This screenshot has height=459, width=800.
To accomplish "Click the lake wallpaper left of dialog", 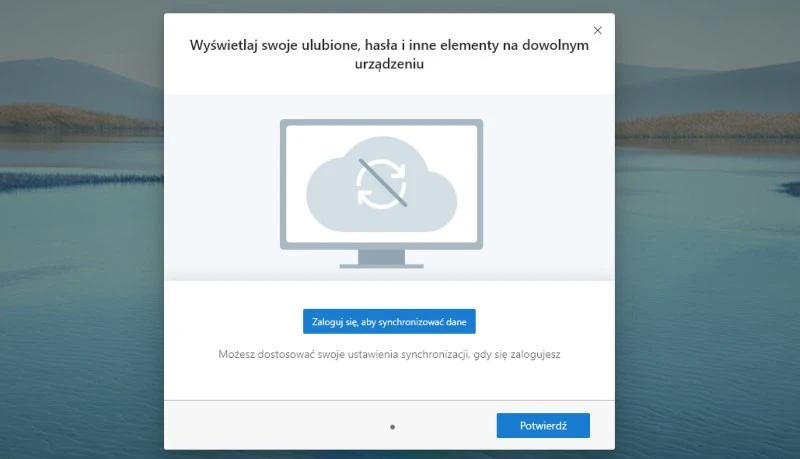I will point(80,300).
